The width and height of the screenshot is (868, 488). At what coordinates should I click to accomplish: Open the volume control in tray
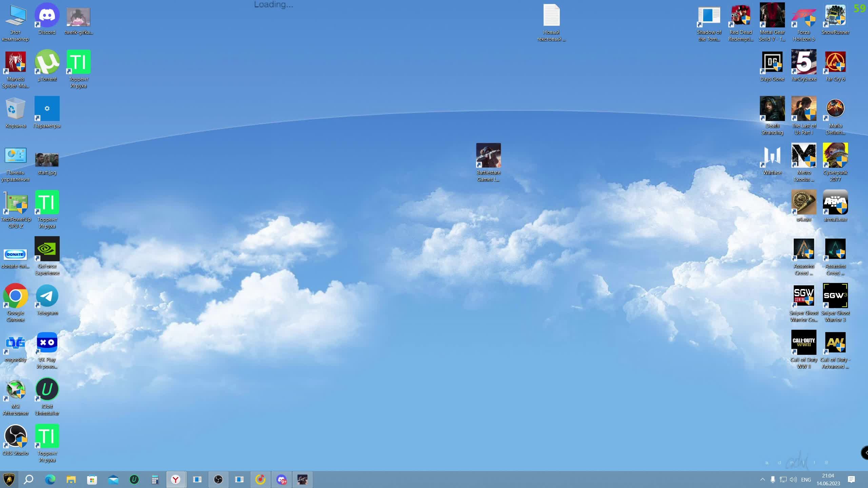[793, 480]
